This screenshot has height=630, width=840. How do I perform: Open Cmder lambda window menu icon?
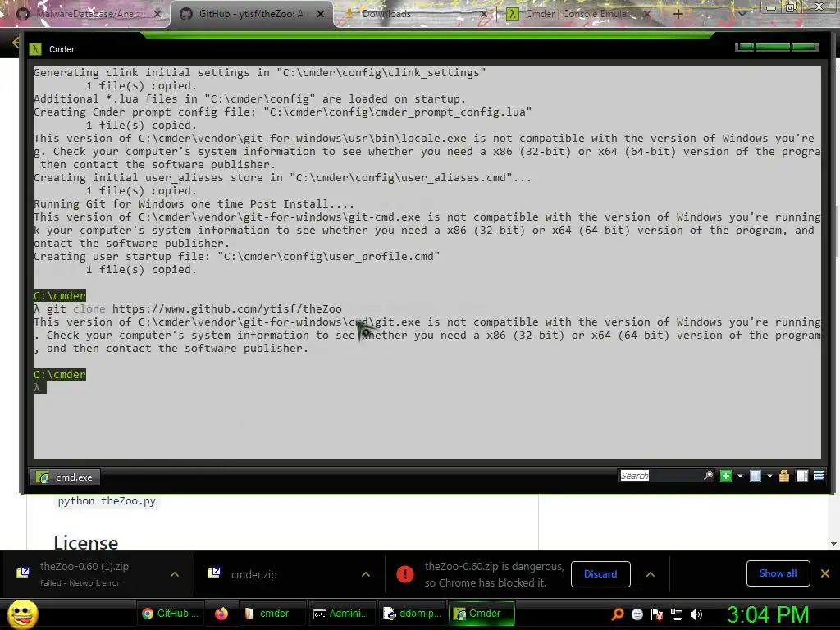pos(35,49)
